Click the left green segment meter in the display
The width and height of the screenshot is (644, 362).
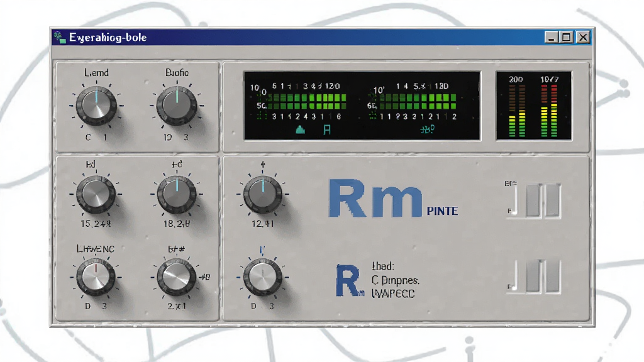tap(307, 101)
